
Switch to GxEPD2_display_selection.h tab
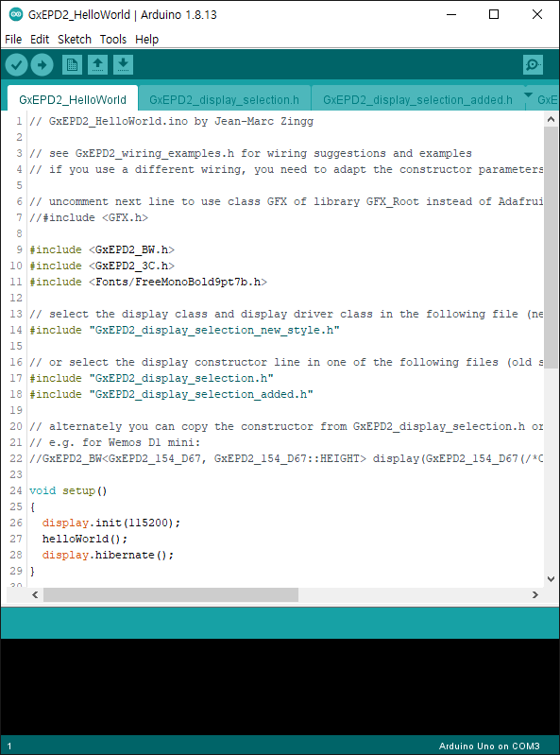tap(224, 99)
